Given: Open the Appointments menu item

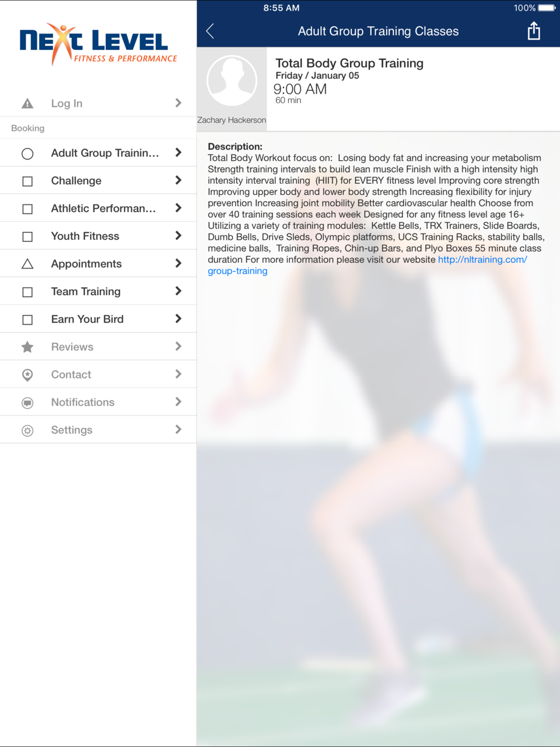Looking at the screenshot, I should point(98,264).
